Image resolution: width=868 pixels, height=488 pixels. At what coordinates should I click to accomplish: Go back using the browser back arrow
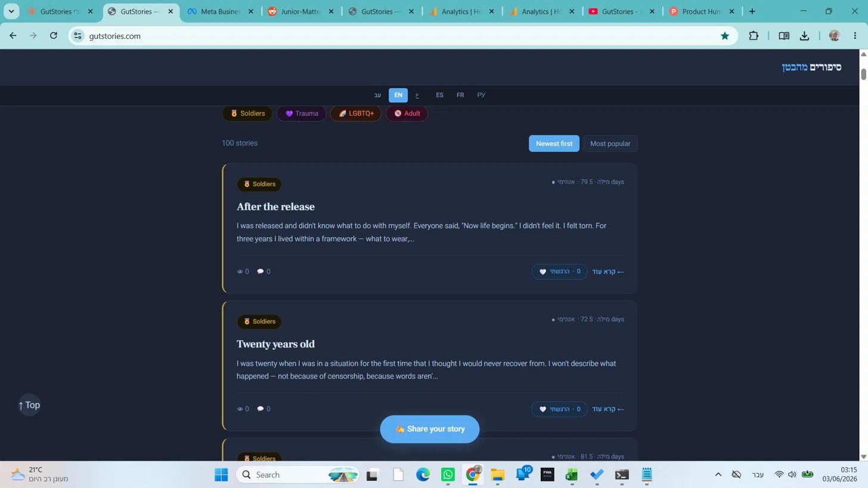pyautogui.click(x=13, y=36)
